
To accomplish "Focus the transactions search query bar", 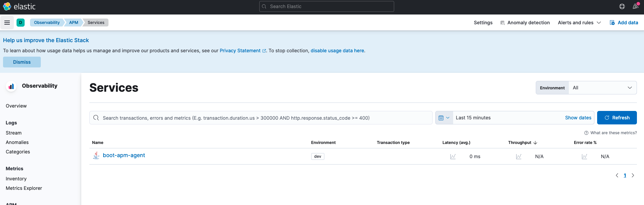I will click(x=261, y=118).
